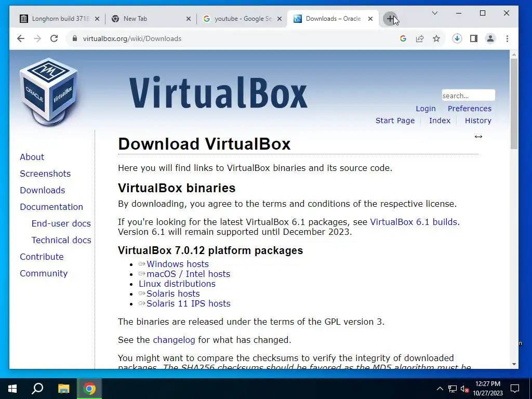This screenshot has height=399, width=532.
Task: Download the macOS / Intel hosts package
Action: coord(188,274)
